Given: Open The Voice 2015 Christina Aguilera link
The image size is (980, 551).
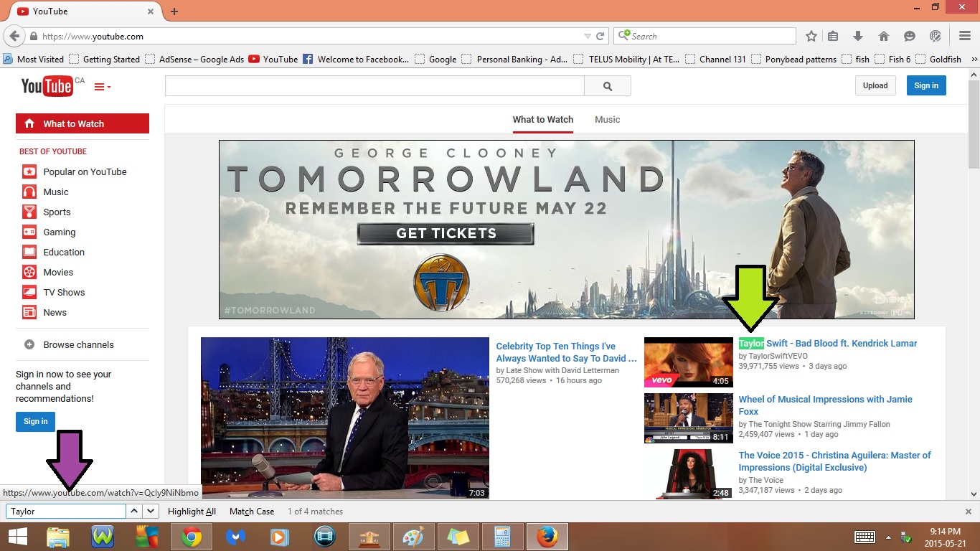Looking at the screenshot, I should [x=835, y=461].
